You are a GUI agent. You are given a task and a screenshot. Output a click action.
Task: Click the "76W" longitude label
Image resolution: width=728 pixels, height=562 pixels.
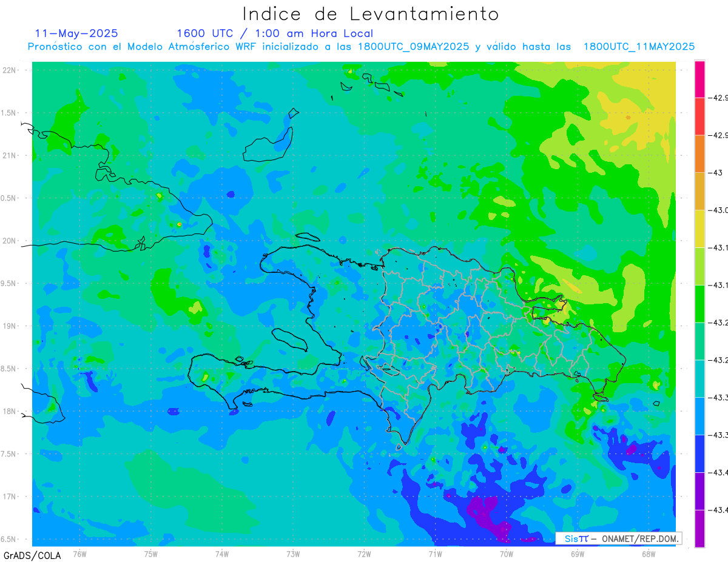tap(79, 554)
